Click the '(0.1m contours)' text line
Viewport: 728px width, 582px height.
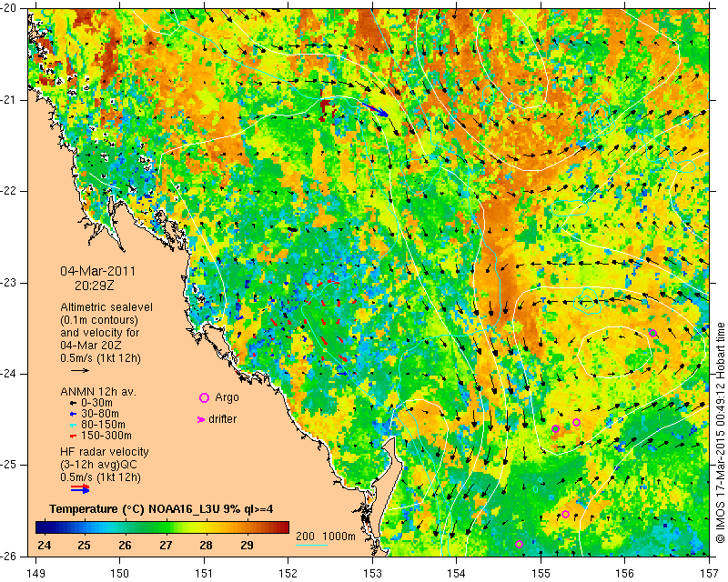99,320
